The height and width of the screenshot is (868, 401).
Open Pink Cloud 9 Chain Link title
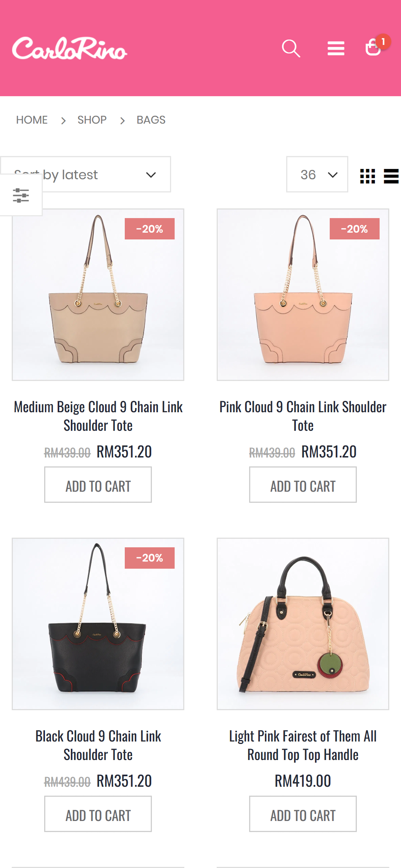(x=303, y=416)
